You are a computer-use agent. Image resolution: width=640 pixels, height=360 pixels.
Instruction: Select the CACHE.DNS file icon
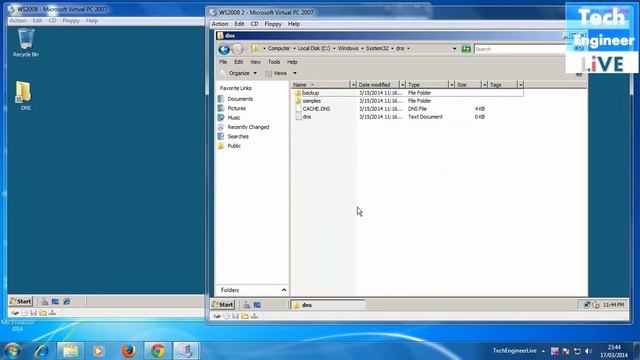click(298, 109)
